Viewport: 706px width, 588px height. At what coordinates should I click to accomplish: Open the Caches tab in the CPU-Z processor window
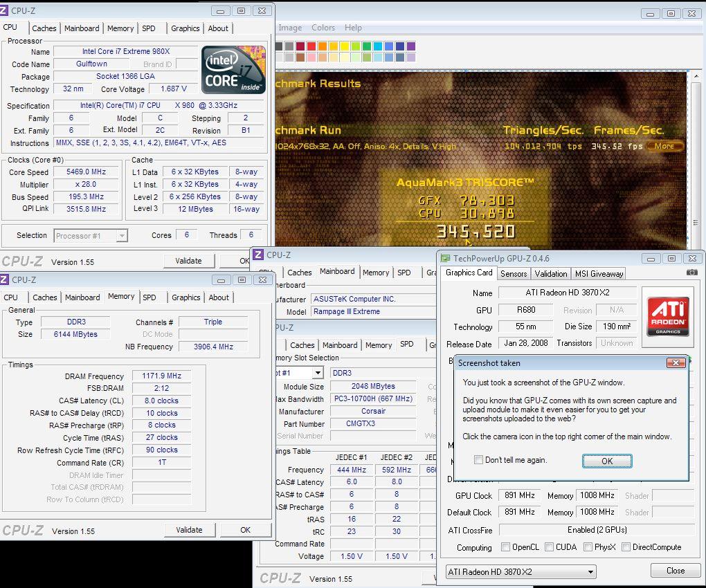[x=44, y=28]
